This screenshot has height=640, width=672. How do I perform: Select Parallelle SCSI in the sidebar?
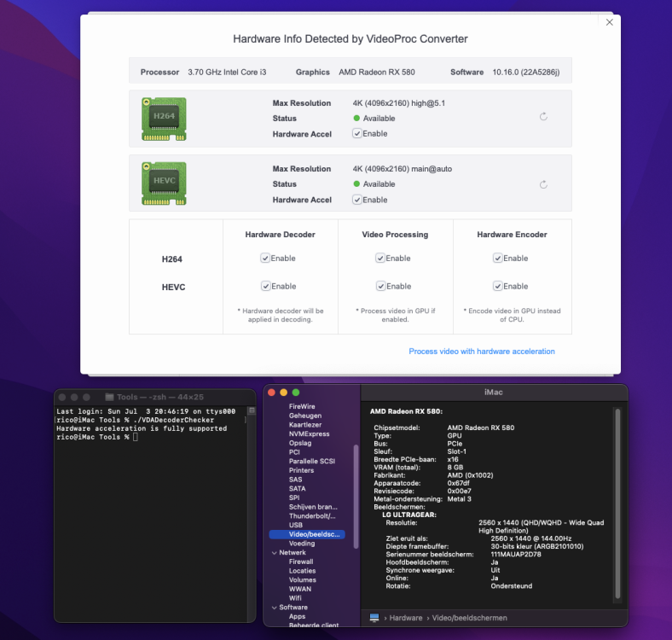coord(311,461)
